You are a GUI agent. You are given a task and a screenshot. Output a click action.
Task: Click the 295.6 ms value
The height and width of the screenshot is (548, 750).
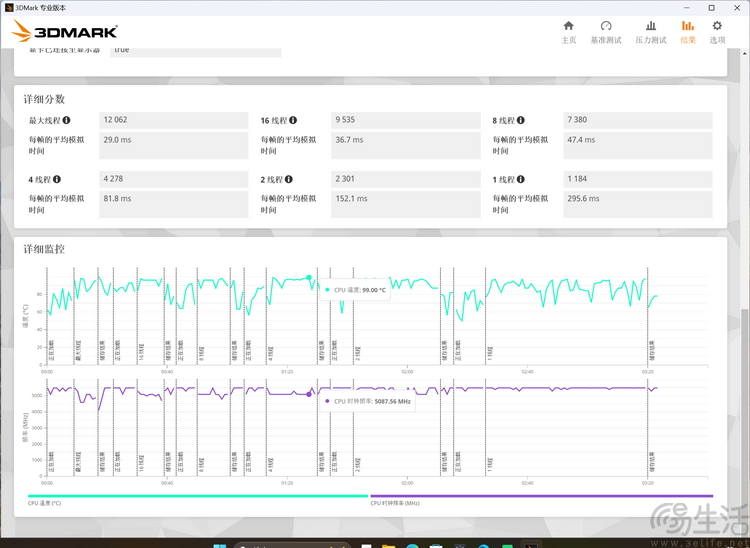tap(638, 204)
